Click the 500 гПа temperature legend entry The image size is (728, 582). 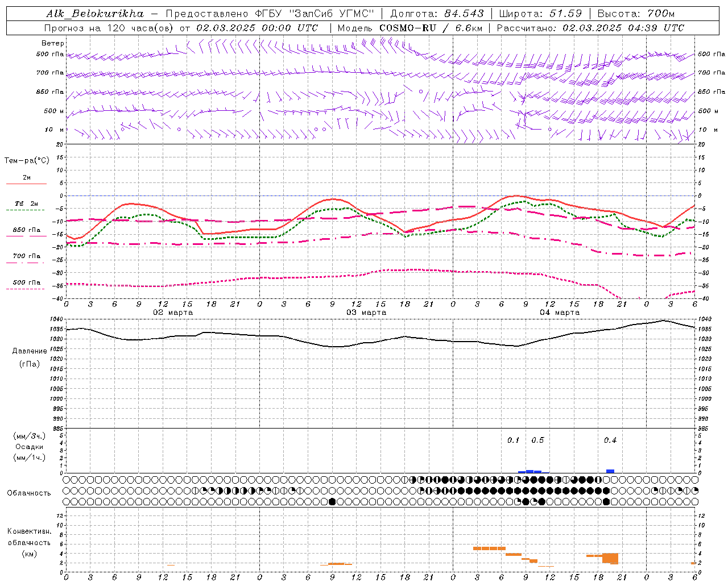27,282
